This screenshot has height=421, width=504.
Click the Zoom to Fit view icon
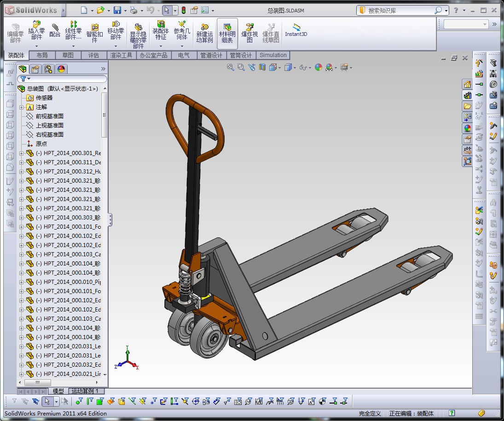point(230,67)
